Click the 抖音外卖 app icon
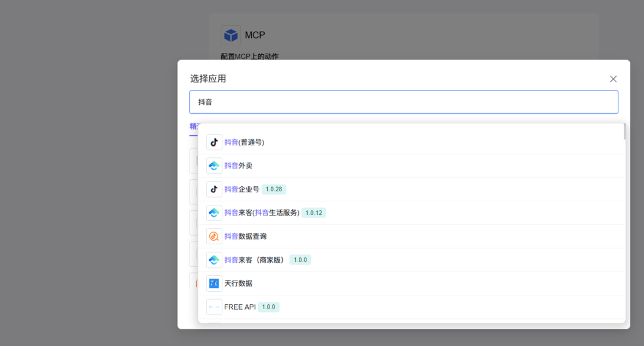The height and width of the screenshot is (346, 644). 214,166
